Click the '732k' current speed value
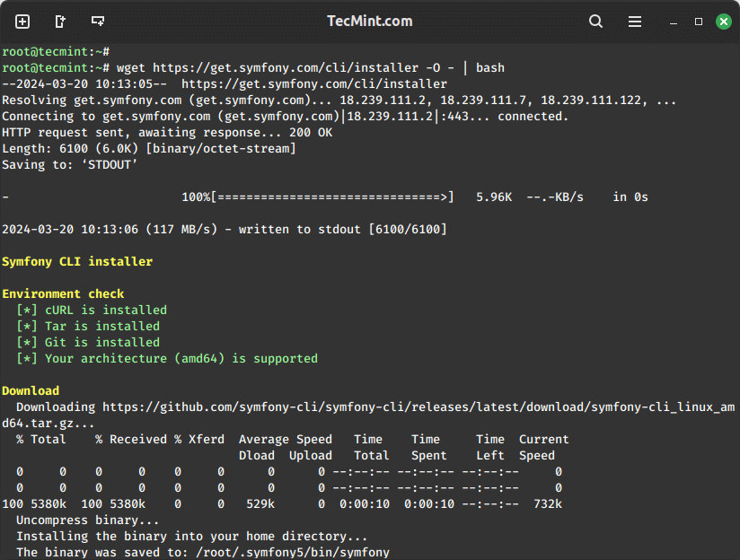 pyautogui.click(x=548, y=503)
